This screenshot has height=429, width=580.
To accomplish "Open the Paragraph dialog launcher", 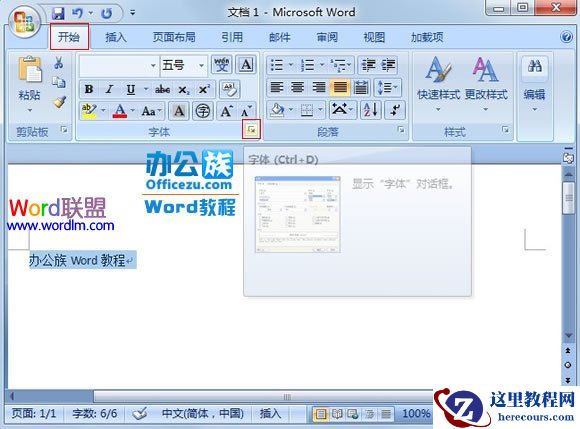I will click(401, 129).
